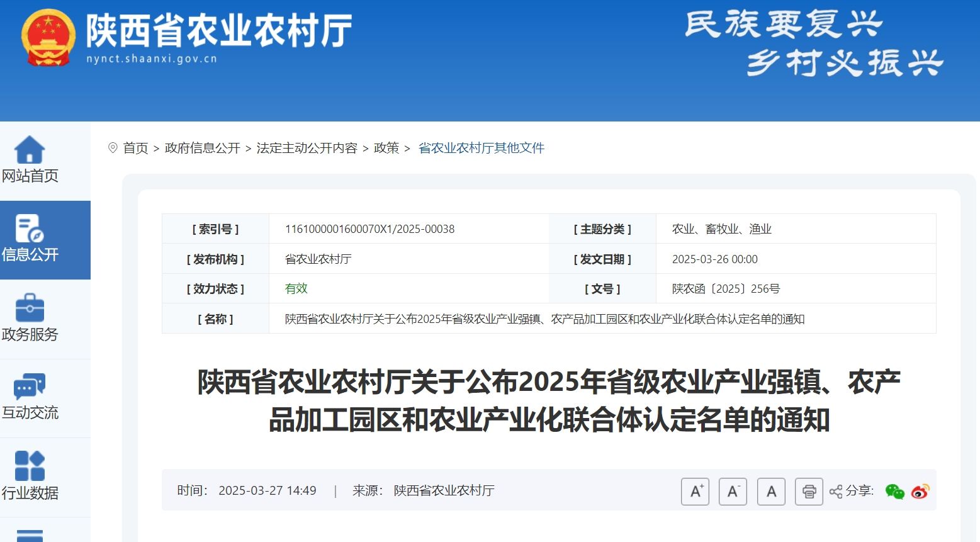Click index number 11610000016000070X1/2025-00038
Image resolution: width=980 pixels, height=542 pixels.
click(370, 229)
